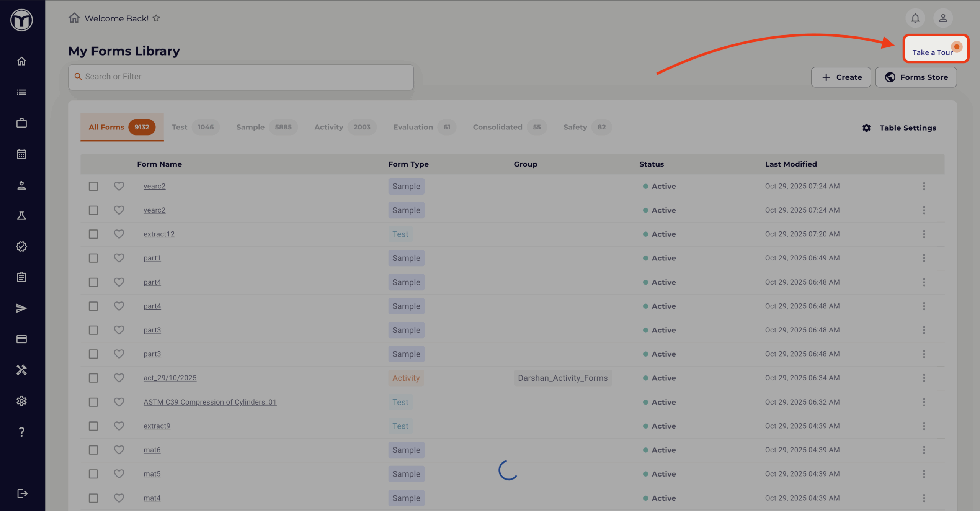Click the Search or Filter field
980x511 pixels.
pos(241,77)
